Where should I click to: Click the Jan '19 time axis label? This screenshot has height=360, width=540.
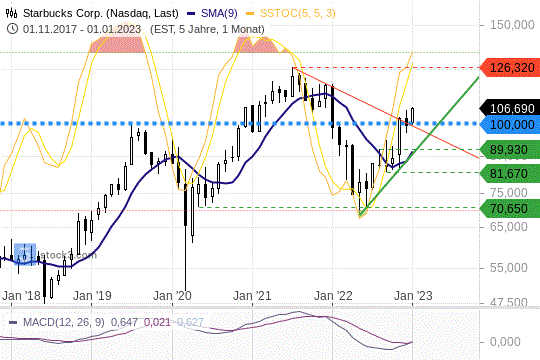(92, 296)
